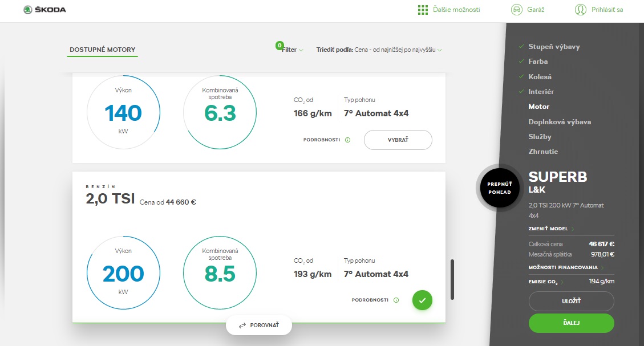
Task: Click the engine list scrollbar thumb
Action: (452, 279)
